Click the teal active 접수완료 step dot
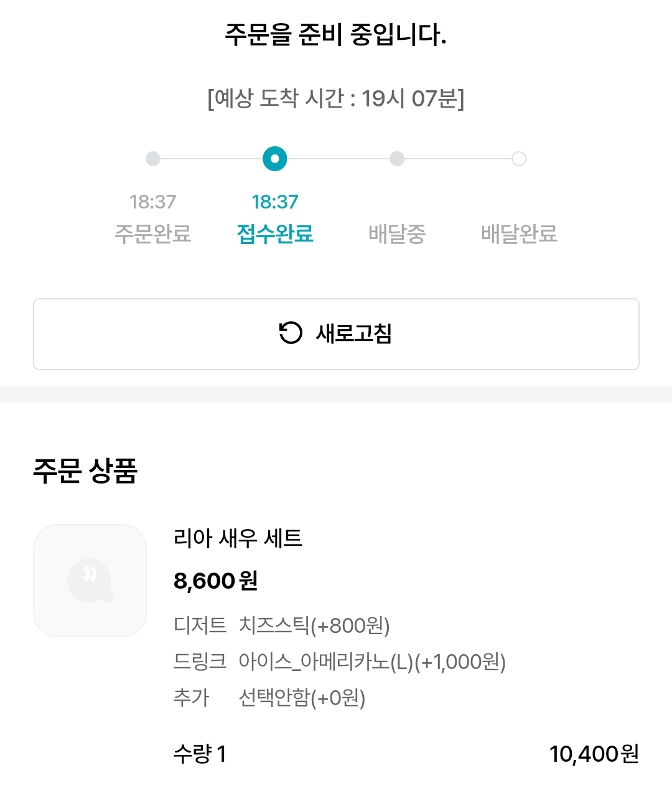The image size is (672, 796). pyautogui.click(x=275, y=159)
